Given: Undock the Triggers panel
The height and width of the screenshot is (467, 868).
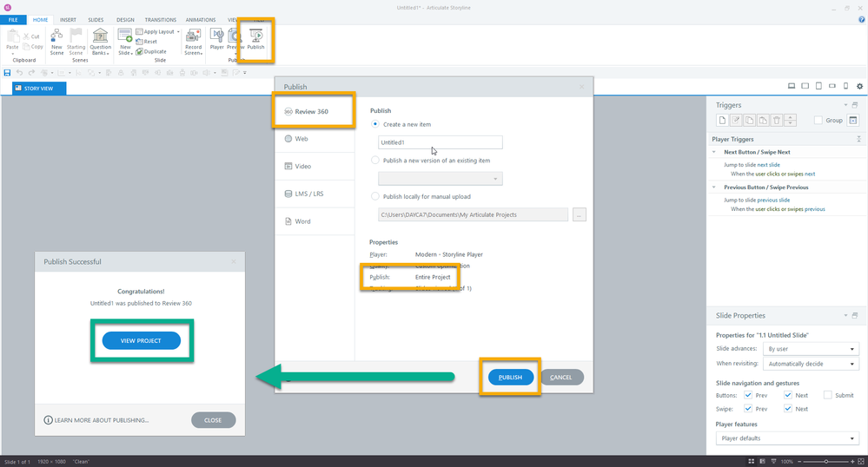Looking at the screenshot, I should click(855, 104).
